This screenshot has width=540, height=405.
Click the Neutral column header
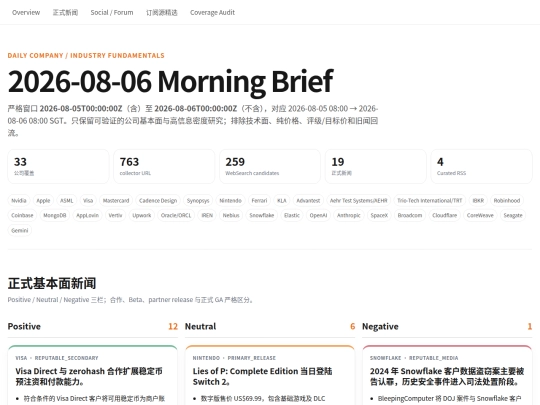tap(200, 326)
